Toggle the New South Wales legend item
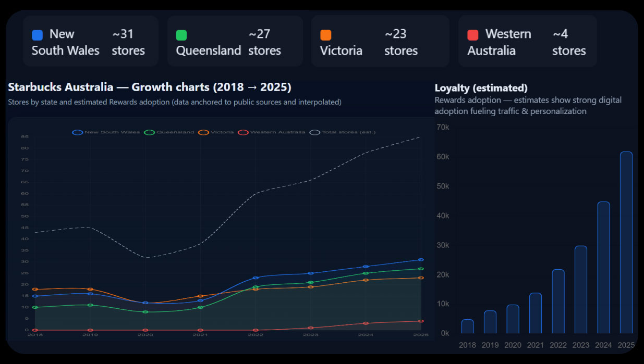This screenshot has height=364, width=644. pyautogui.click(x=106, y=132)
